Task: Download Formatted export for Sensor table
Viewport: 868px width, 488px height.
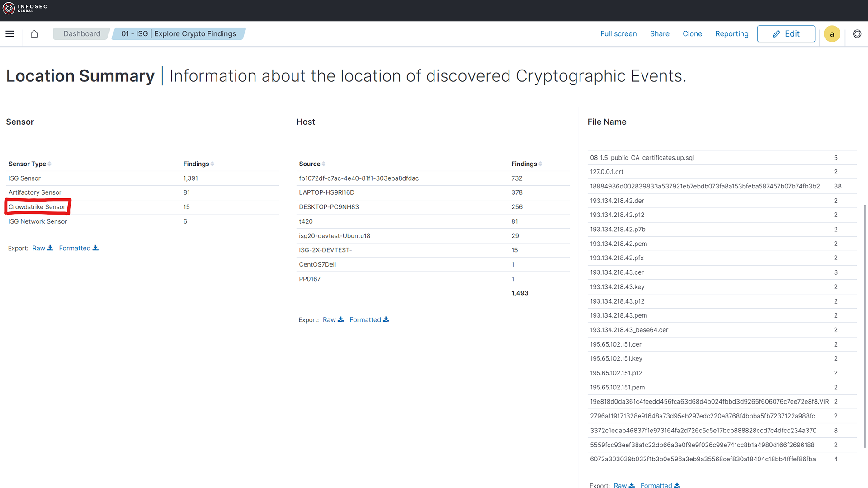Action: click(79, 248)
